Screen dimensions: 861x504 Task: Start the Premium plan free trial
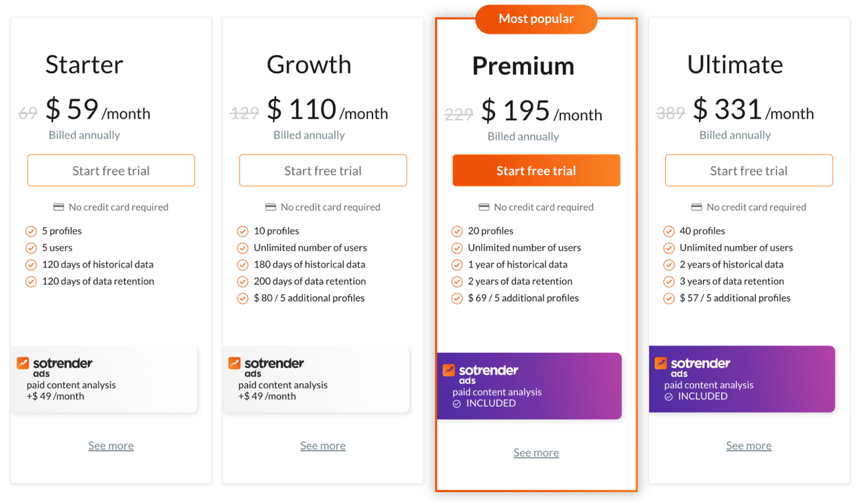point(536,171)
